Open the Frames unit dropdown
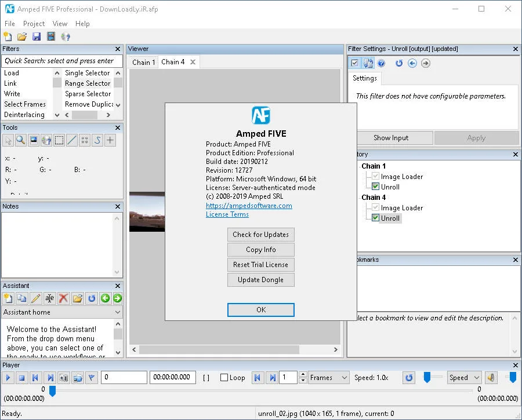The image size is (522, 420). (x=329, y=378)
